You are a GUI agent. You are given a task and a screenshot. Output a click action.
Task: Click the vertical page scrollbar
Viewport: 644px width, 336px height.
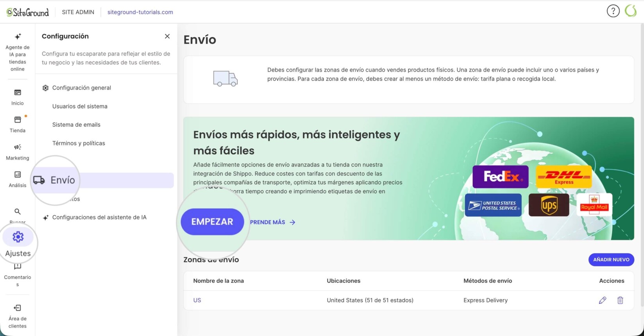click(642, 164)
